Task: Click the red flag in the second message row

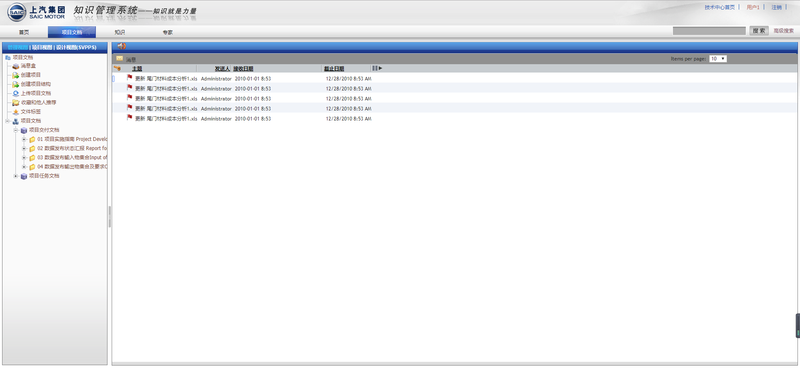Action: tap(130, 88)
